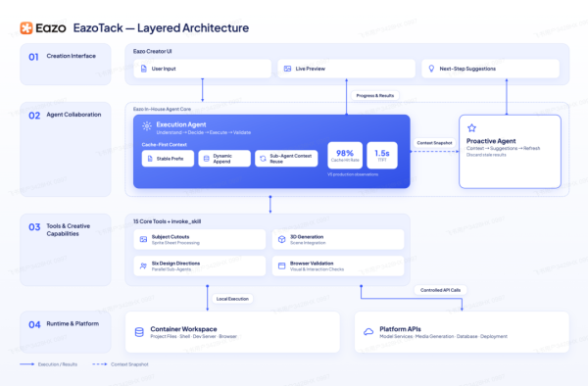Click the Container Workspace database icon
The image size is (588, 386).
click(x=139, y=332)
